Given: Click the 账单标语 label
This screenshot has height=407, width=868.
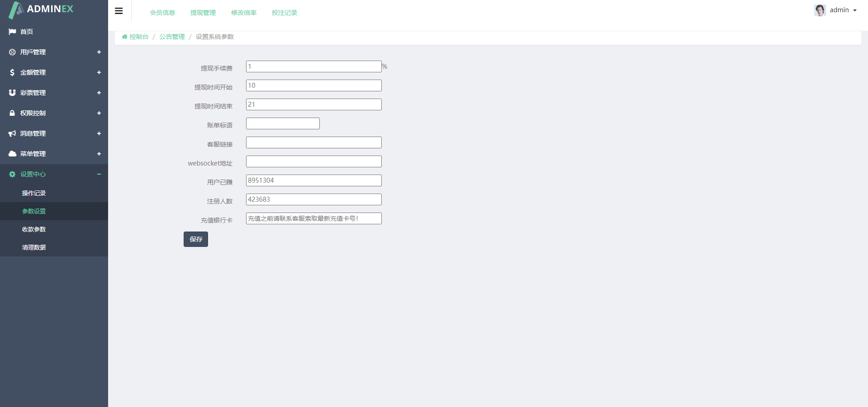Looking at the screenshot, I should tap(220, 125).
